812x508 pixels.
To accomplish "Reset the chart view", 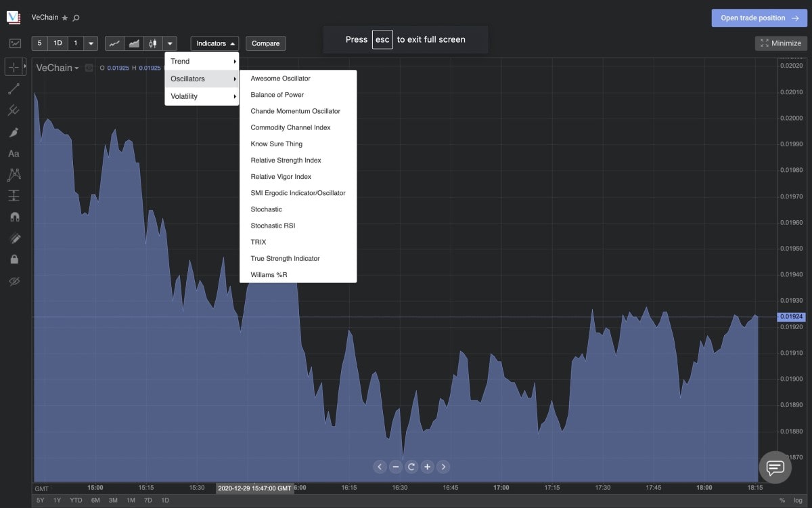I will click(411, 467).
